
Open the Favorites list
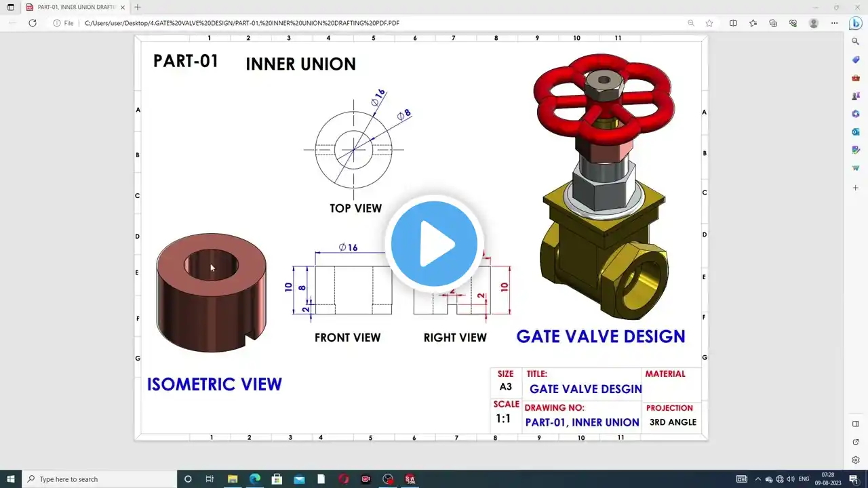pos(753,23)
